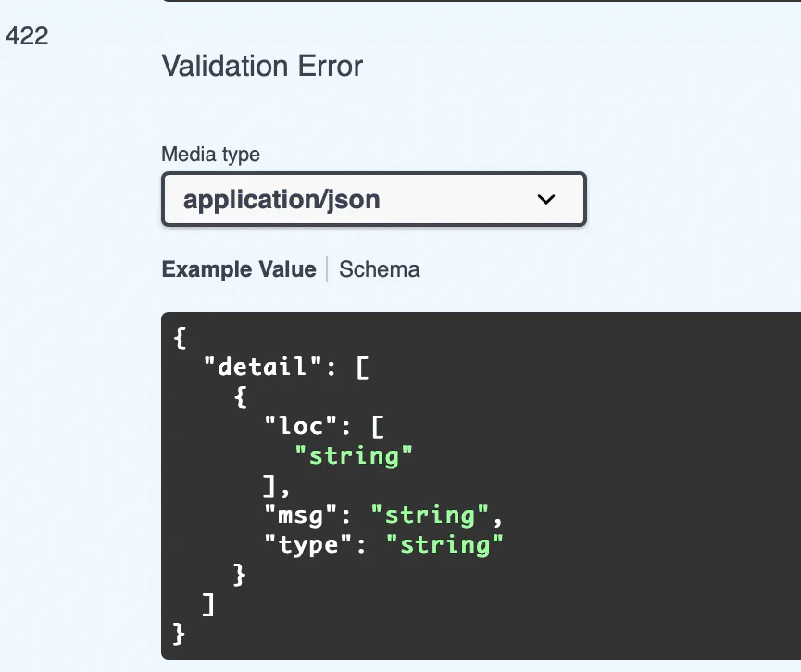Screen dimensions: 801x672
Task: Click the closing square bracket of the detail array
Action: pos(208,604)
